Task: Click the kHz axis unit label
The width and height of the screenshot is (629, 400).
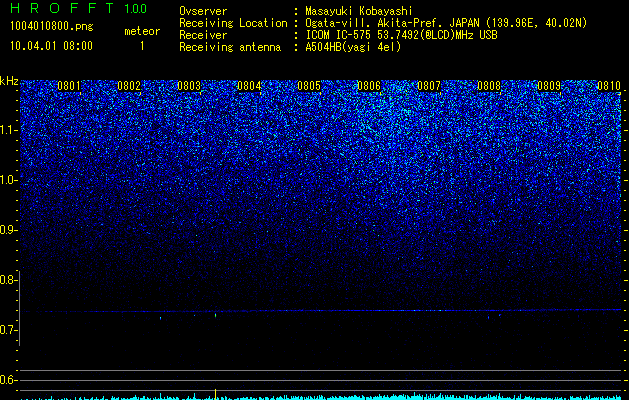Action: click(x=9, y=81)
